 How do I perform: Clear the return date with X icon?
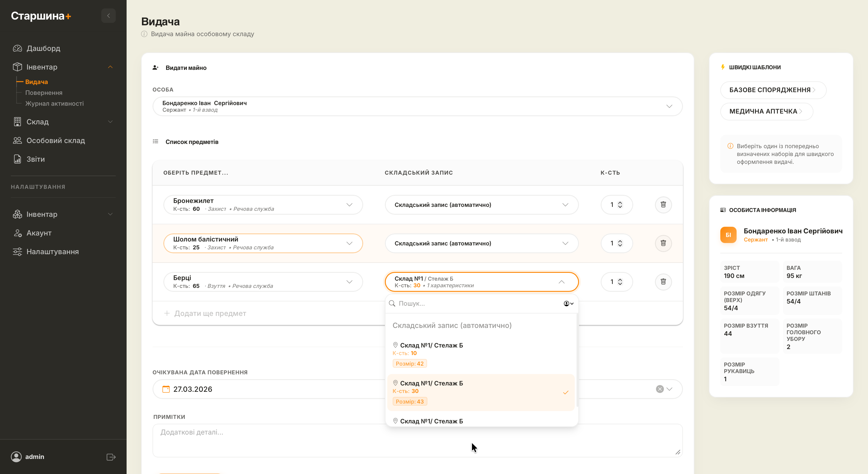pos(659,389)
